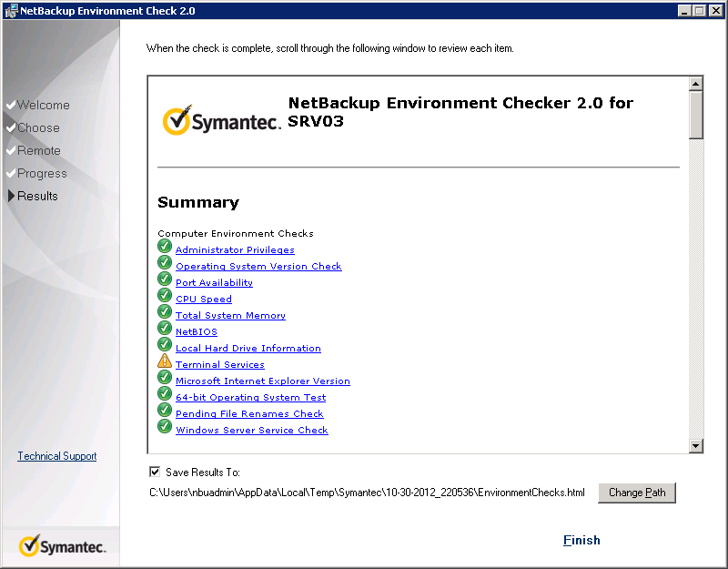
Task: Click the Administrator Privileges green check icon
Action: click(165, 246)
